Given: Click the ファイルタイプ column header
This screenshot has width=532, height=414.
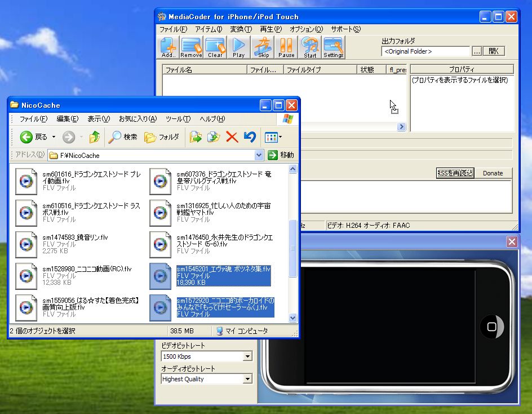Looking at the screenshot, I should click(x=320, y=69).
